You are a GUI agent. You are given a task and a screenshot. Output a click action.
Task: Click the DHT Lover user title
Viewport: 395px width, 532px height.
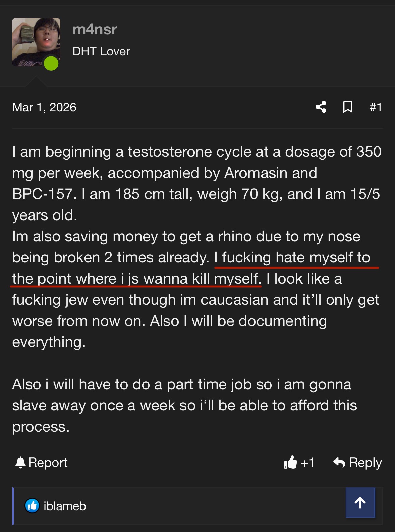pyautogui.click(x=101, y=51)
